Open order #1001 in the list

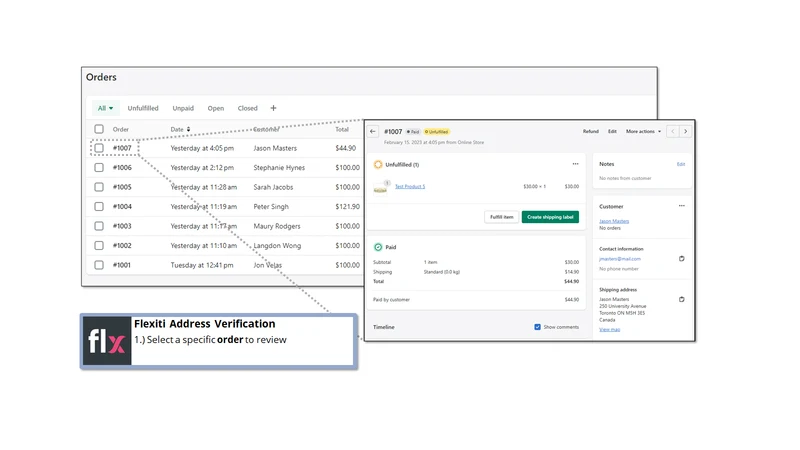(121, 265)
